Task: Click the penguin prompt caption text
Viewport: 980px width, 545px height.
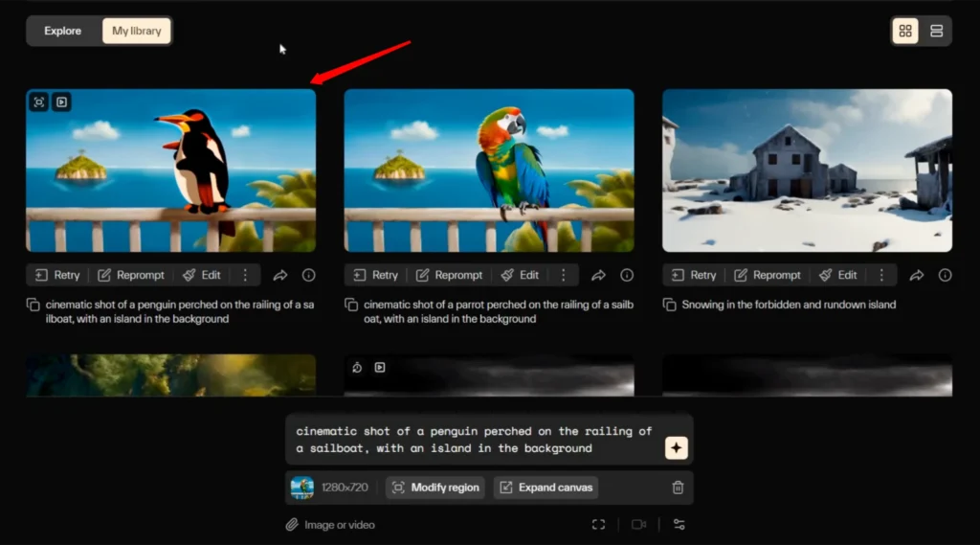Action: pos(180,311)
